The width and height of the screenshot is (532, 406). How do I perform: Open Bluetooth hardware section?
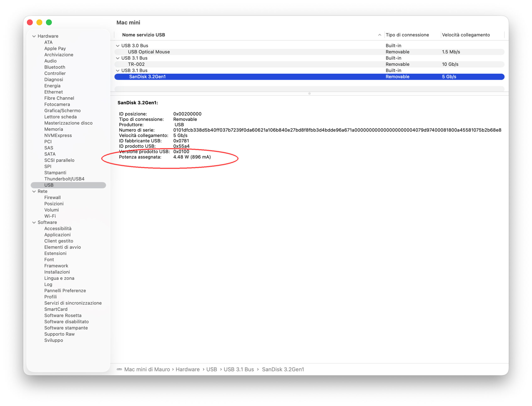click(54, 67)
